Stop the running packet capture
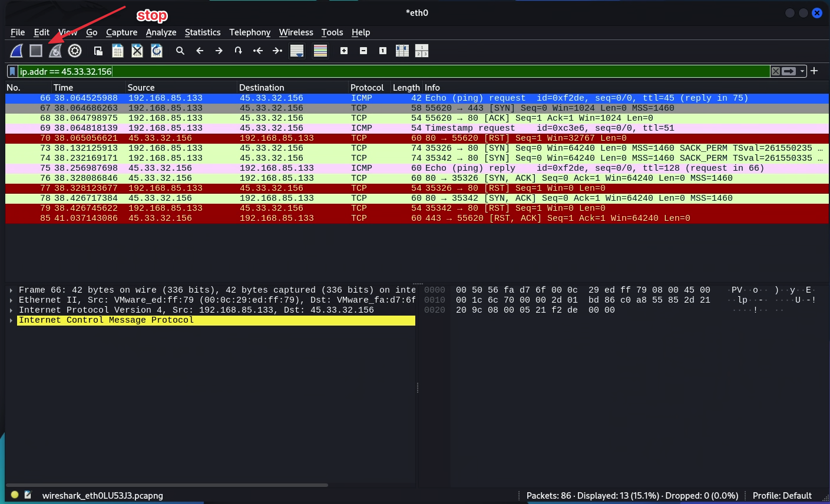 click(36, 51)
